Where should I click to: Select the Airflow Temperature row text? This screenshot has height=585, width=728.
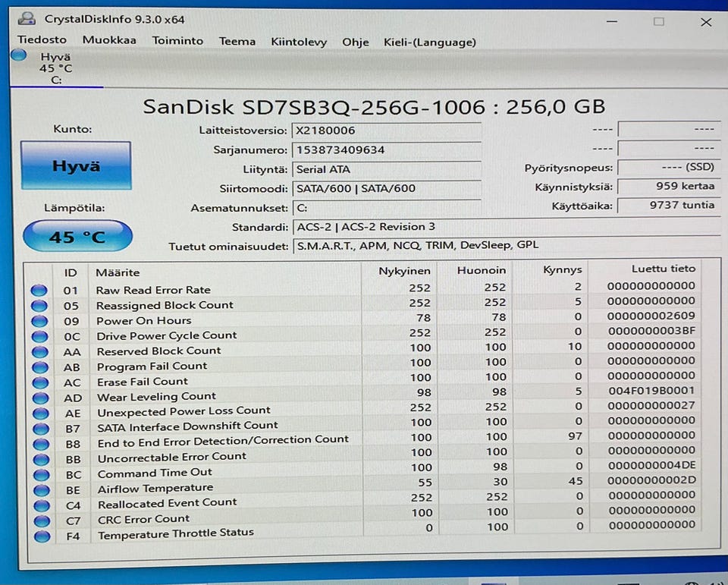point(155,489)
